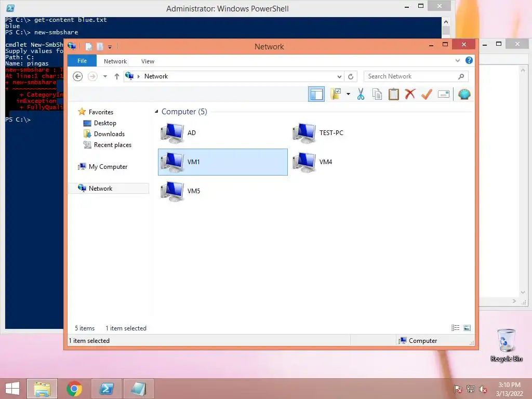This screenshot has height=399, width=532.
Task: Click the Rename toolbar icon
Action: tap(444, 94)
